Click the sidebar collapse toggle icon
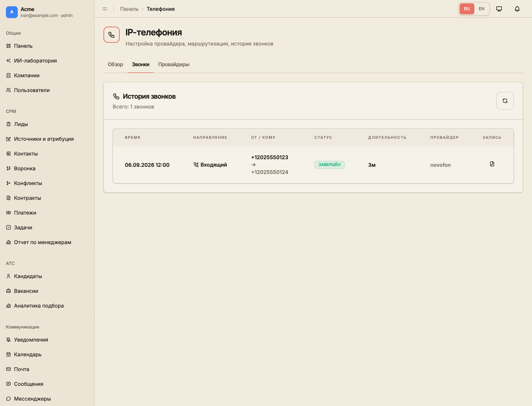The image size is (532, 406). [x=105, y=9]
